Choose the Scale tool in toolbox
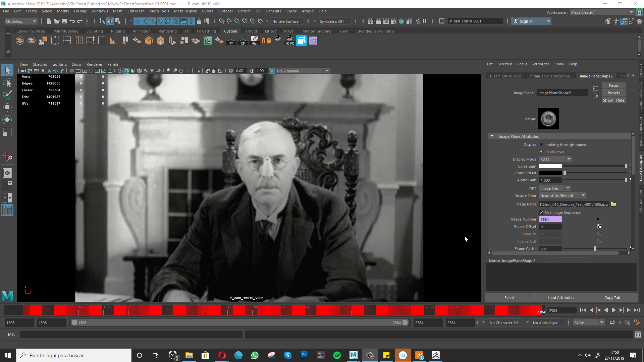Image resolution: width=644 pixels, height=362 pixels. point(7,132)
